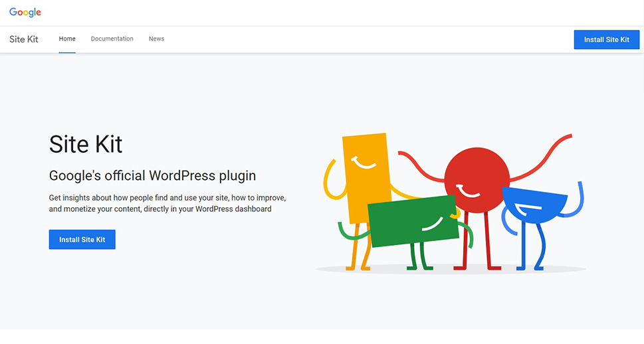The image size is (644, 344).
Task: Click Install Site Kit button below description
Action: coord(82,239)
